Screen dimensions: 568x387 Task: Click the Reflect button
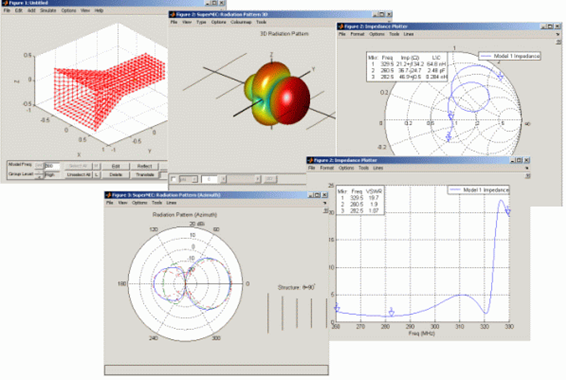coord(144,166)
